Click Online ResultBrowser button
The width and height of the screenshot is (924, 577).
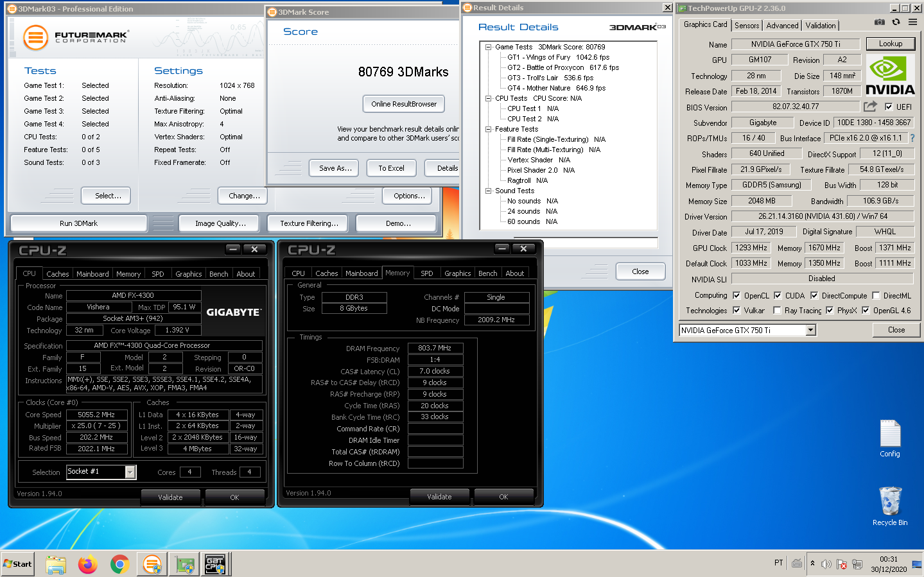(x=404, y=104)
